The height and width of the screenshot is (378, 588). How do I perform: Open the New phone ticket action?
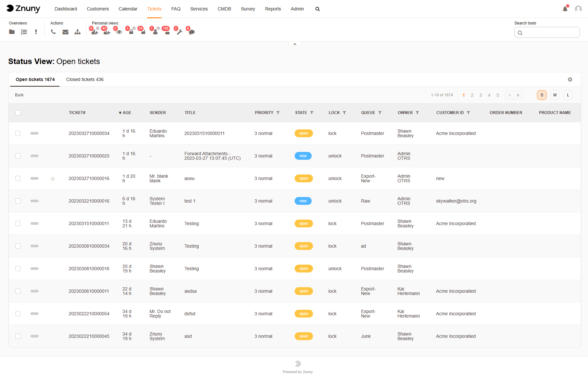pyautogui.click(x=53, y=32)
